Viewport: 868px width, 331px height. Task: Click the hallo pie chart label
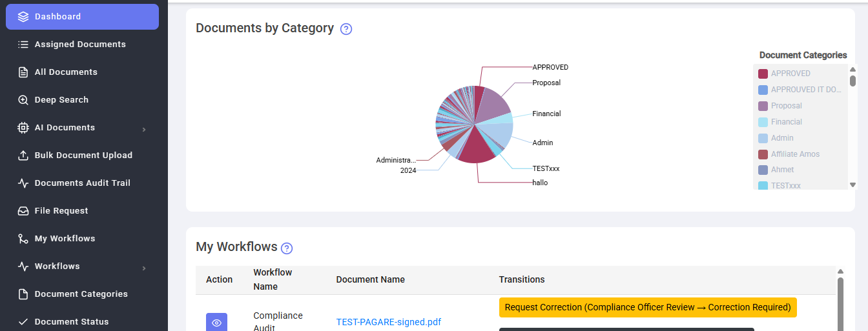[x=540, y=183]
